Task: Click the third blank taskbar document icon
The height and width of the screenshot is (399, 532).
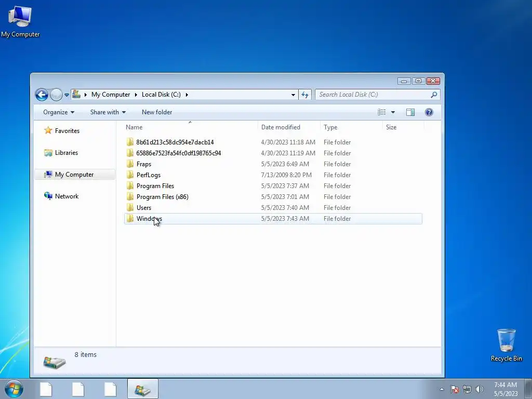Action: click(x=110, y=389)
